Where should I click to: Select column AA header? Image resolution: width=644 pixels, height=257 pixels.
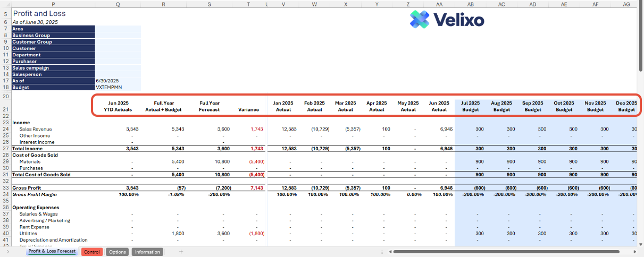(x=439, y=4)
